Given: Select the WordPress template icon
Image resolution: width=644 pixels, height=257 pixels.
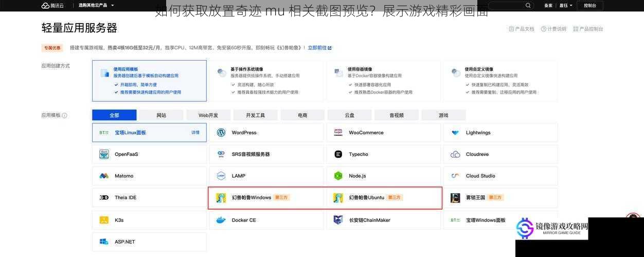Looking at the screenshot, I should (x=221, y=133).
